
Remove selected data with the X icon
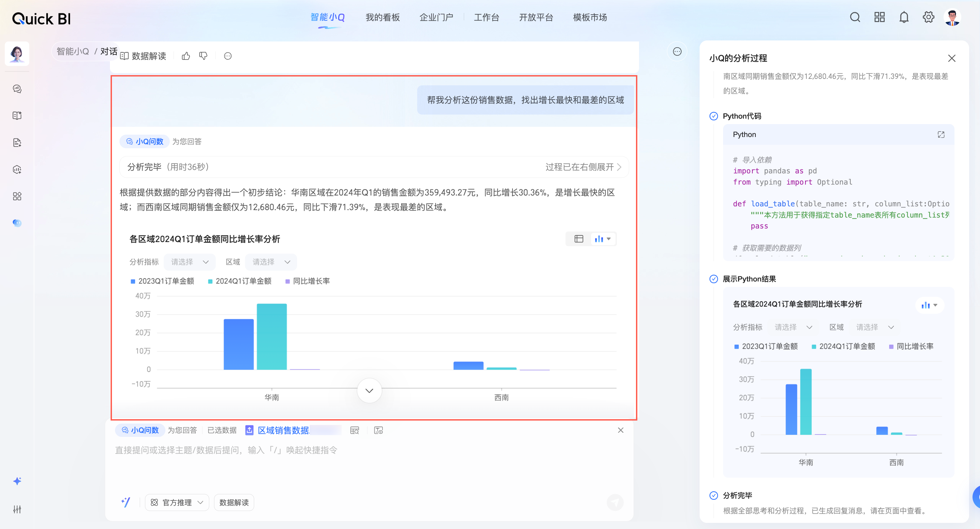pyautogui.click(x=620, y=430)
